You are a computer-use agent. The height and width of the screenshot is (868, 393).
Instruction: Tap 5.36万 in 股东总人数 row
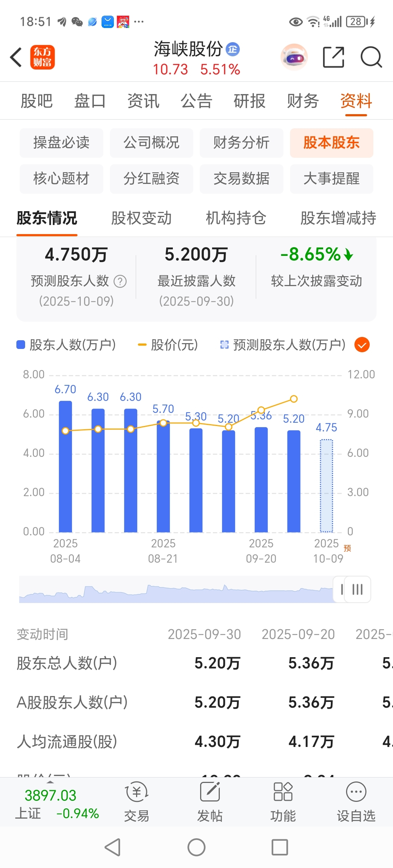click(311, 663)
